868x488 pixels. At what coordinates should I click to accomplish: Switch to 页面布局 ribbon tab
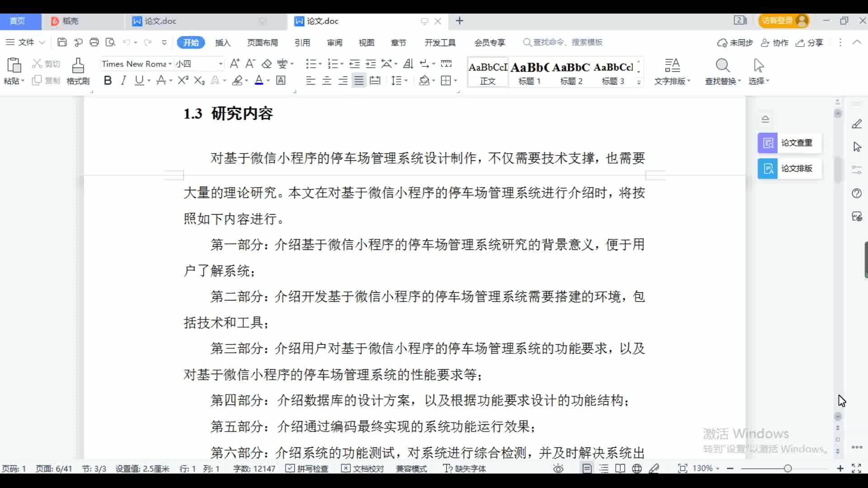tap(262, 42)
